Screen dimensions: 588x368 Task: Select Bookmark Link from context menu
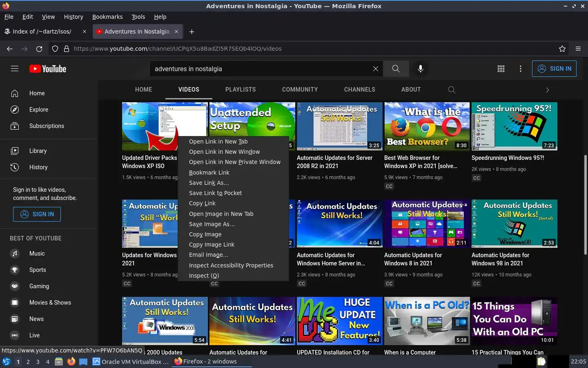[233, 173]
